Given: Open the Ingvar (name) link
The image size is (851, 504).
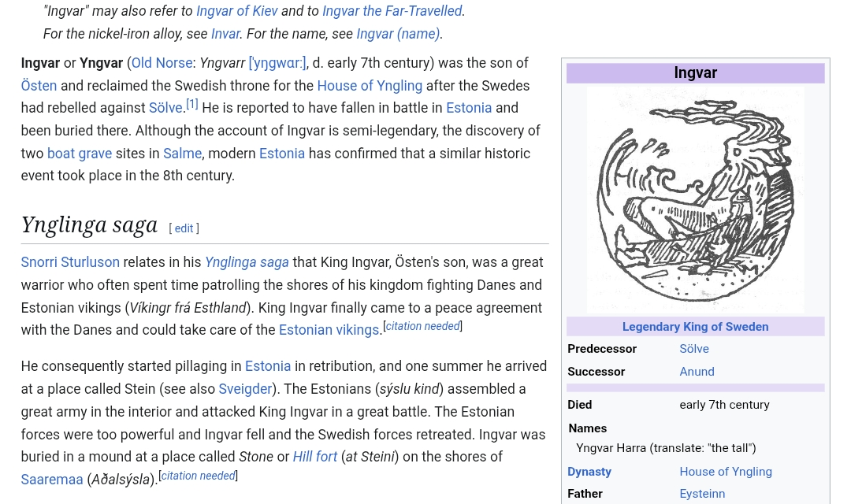Looking at the screenshot, I should [x=398, y=34].
